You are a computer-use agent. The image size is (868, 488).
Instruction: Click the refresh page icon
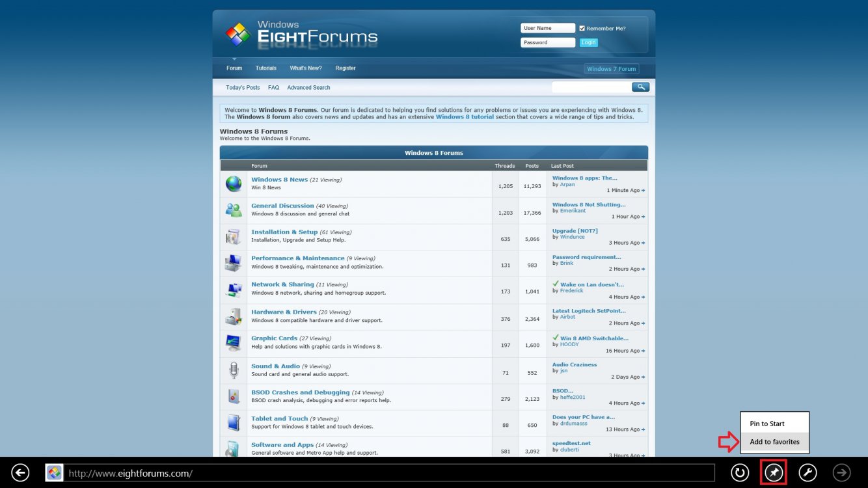pos(739,473)
